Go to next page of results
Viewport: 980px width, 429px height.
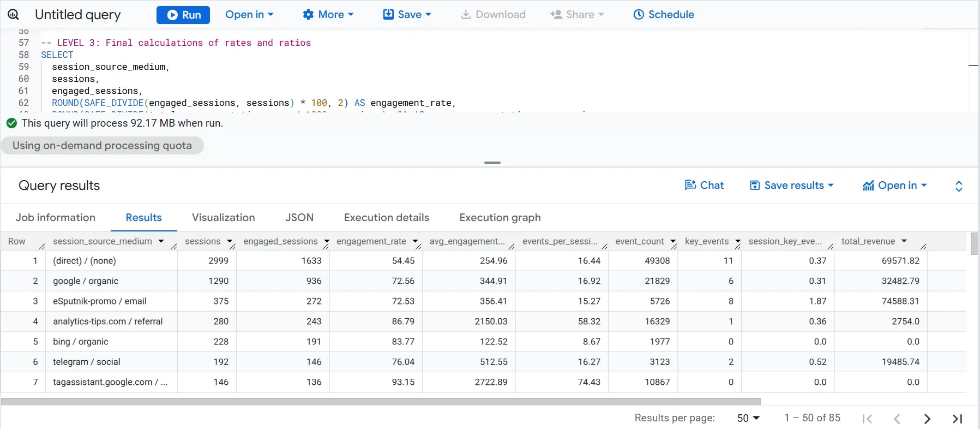pos(927,419)
